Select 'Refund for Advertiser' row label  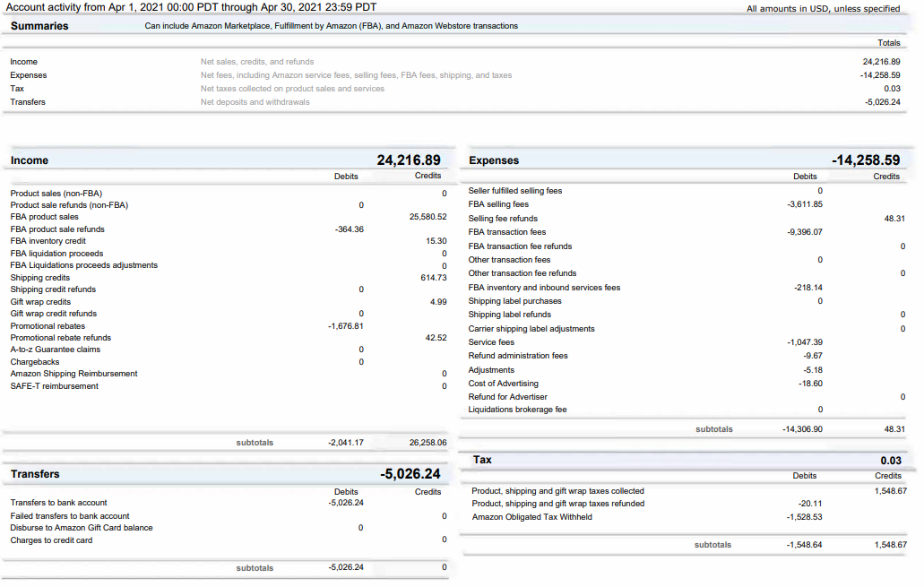pyautogui.click(x=508, y=397)
